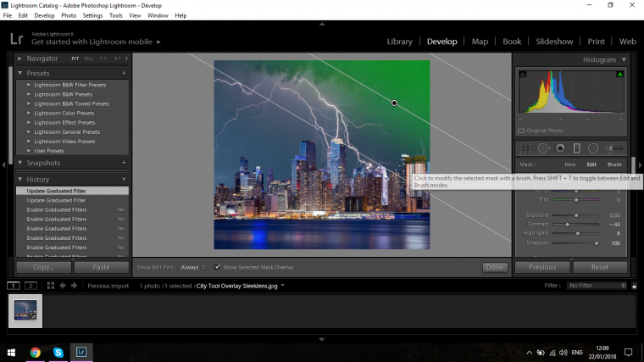Switch to the Print module
The image size is (644, 362).
tap(596, 42)
